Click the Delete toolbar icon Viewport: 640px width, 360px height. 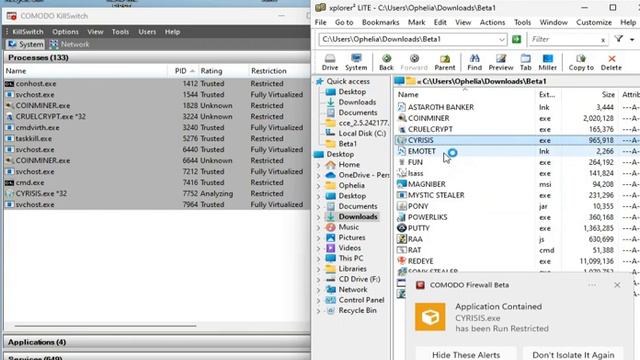pyautogui.click(x=611, y=62)
